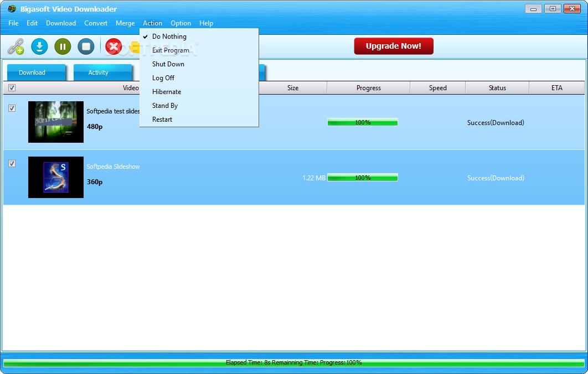Choose Restart from Action menu

[x=199, y=120]
